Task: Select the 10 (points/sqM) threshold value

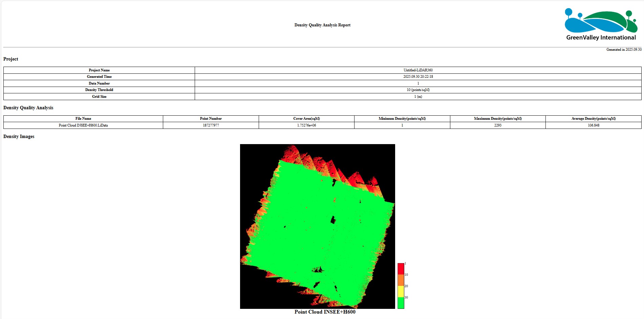Action: tap(418, 90)
